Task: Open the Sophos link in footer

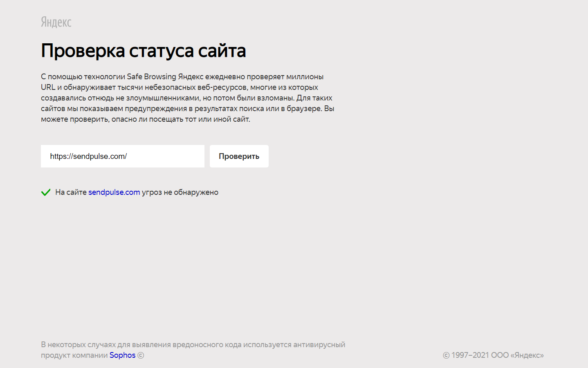Action: pyautogui.click(x=122, y=355)
